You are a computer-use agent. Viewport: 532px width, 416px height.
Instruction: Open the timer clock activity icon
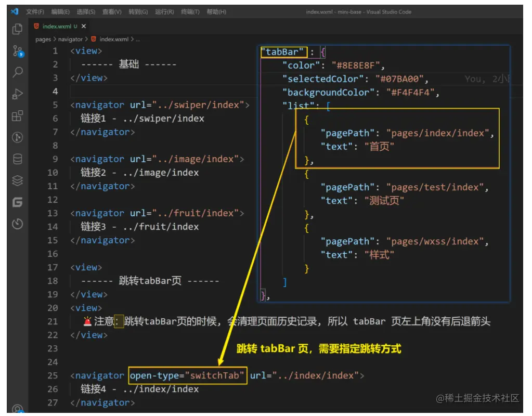pyautogui.click(x=17, y=224)
